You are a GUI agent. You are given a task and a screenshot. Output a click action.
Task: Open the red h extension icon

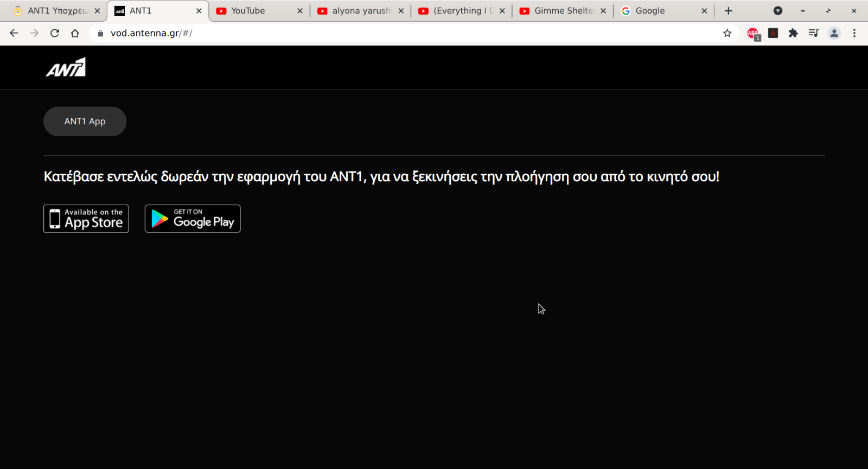click(x=774, y=33)
